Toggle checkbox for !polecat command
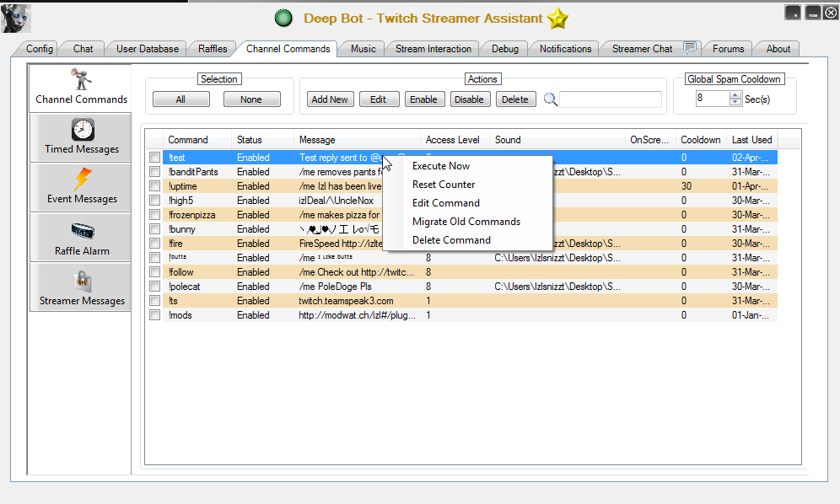Viewport: 840px width, 504px height. (155, 287)
